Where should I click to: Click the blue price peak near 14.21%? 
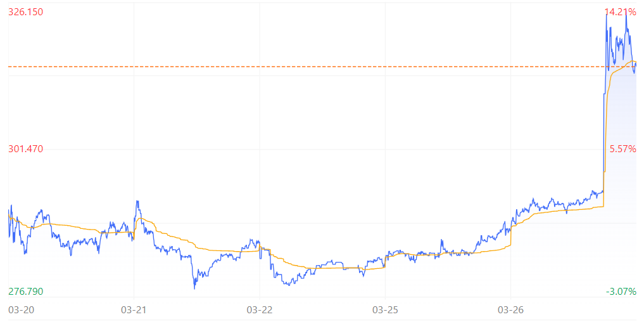coord(626,12)
